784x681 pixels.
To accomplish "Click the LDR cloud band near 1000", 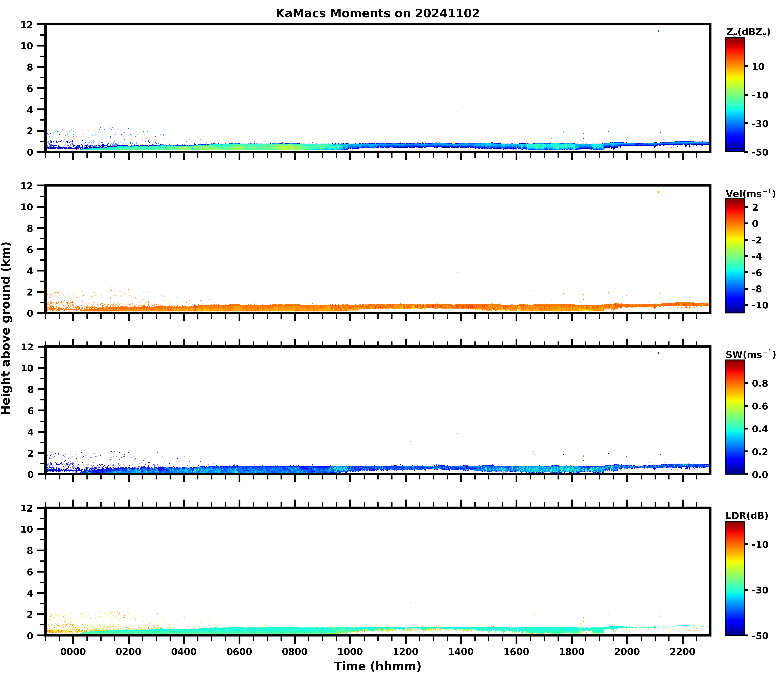I will pos(350,630).
